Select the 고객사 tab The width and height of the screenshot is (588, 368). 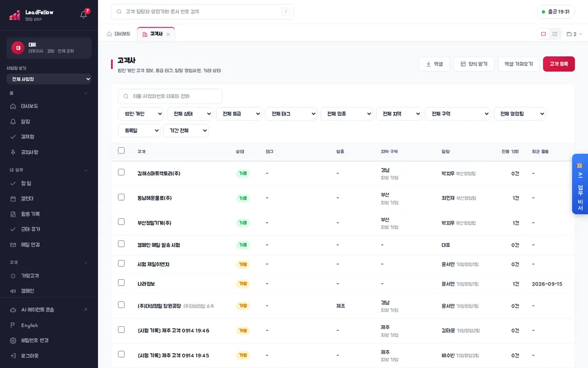click(156, 34)
